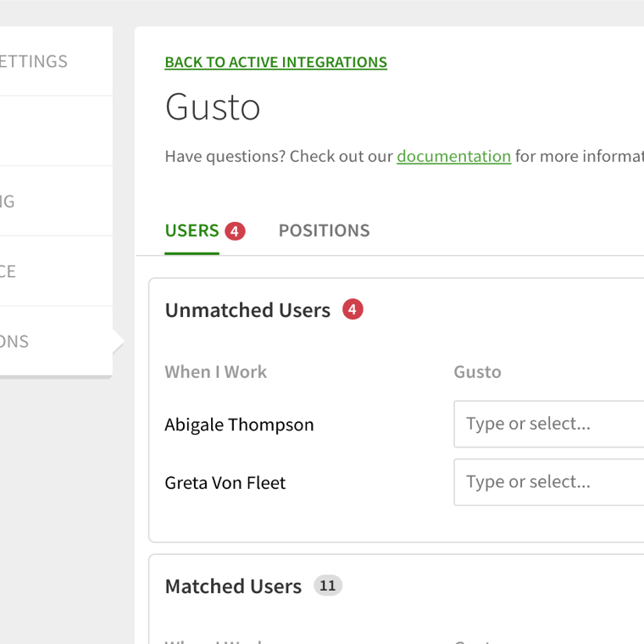Open sidebar item ending in IG
Image resolution: width=644 pixels, height=644 pixels.
pyautogui.click(x=56, y=202)
